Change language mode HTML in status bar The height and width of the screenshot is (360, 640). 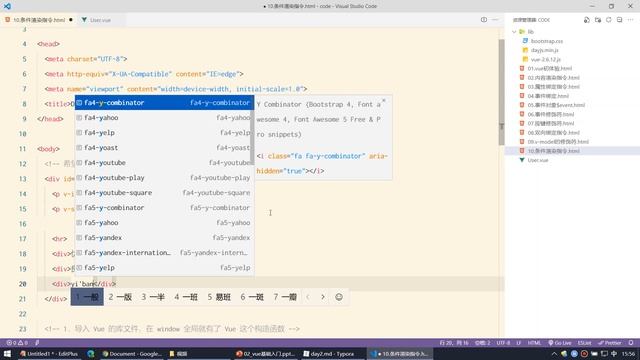click(534, 343)
